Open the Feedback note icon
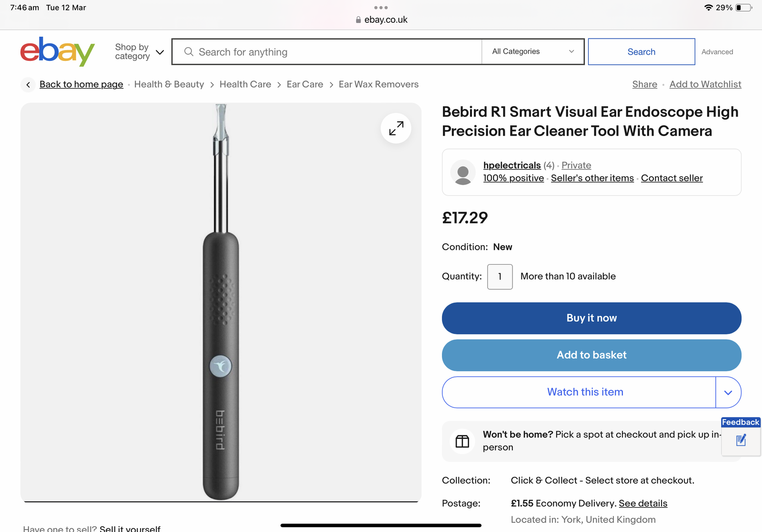The width and height of the screenshot is (762, 532). (741, 440)
